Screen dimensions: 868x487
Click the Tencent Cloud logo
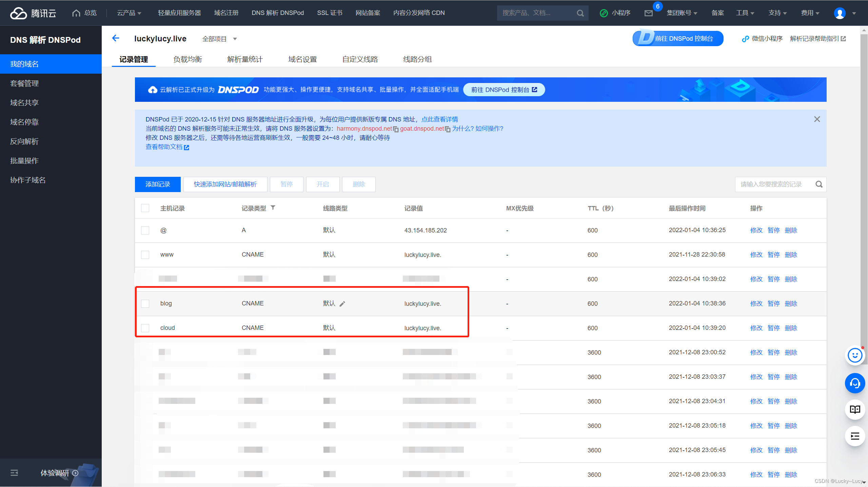tap(33, 13)
